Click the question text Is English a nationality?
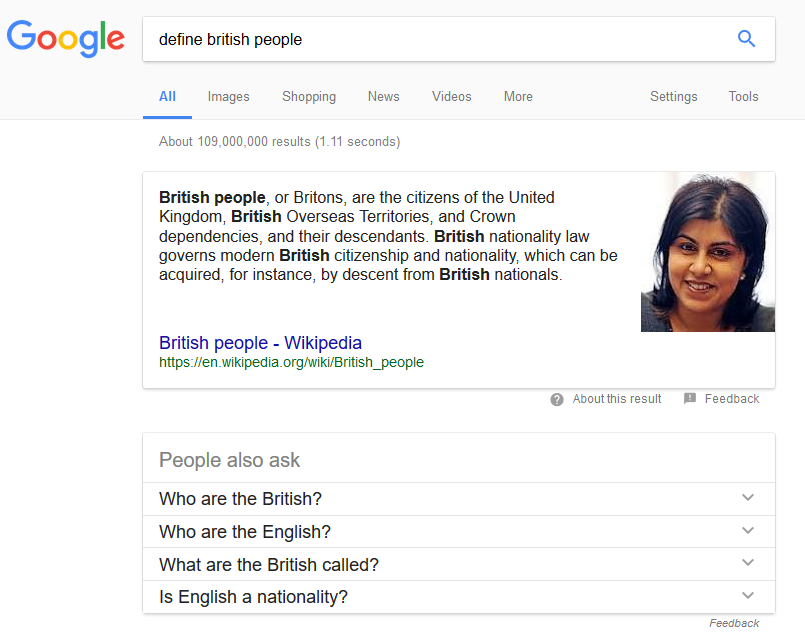This screenshot has height=638, width=805. [x=253, y=597]
